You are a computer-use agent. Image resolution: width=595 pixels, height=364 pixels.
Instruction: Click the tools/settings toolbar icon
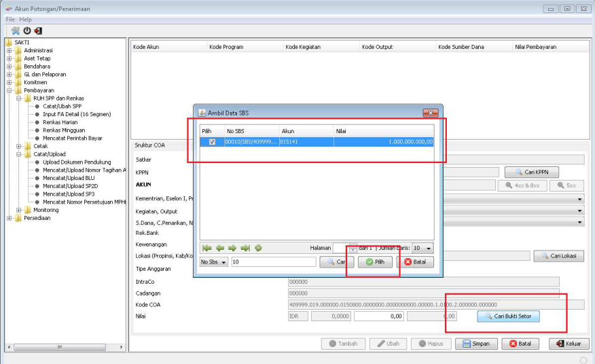[x=15, y=31]
